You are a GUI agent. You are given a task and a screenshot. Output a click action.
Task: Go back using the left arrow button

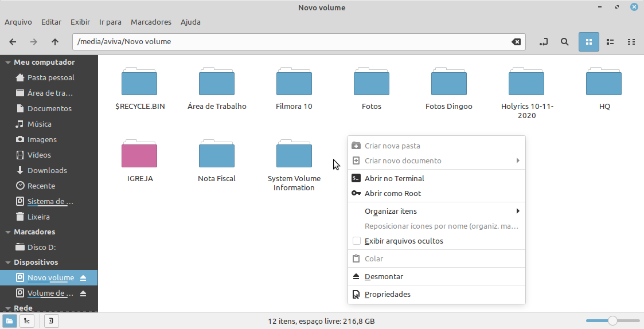[13, 42]
